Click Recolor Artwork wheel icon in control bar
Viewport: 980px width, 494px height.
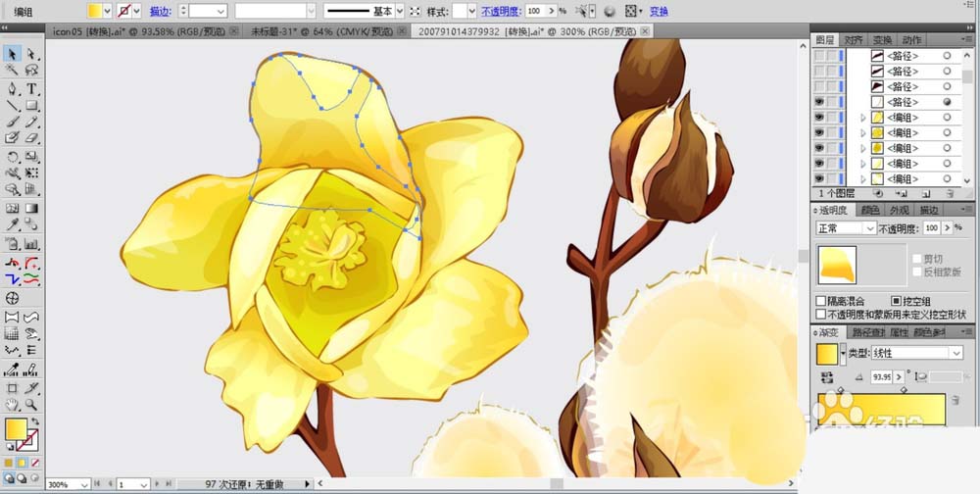tap(610, 11)
